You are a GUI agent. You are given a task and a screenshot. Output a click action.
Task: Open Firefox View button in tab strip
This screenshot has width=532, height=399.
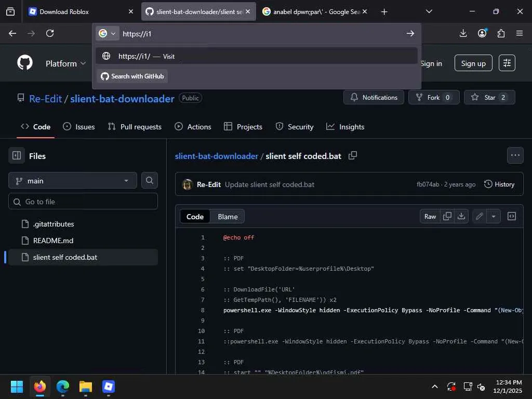(10, 11)
